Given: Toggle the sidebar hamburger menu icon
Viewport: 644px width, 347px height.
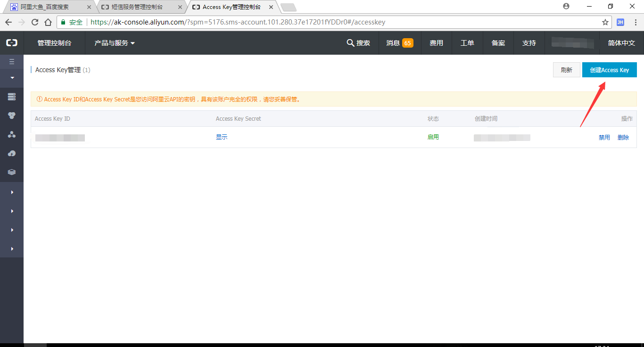Looking at the screenshot, I should click(12, 62).
